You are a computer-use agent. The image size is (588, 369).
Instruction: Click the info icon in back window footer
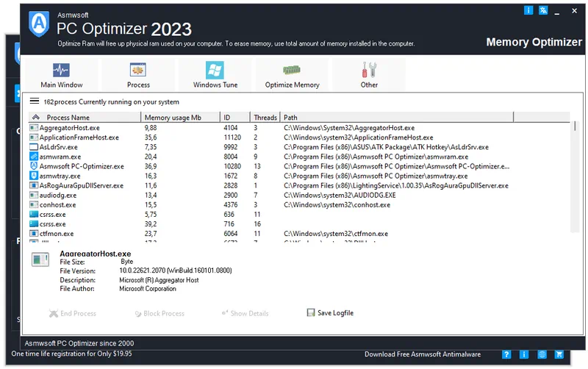[x=524, y=354]
